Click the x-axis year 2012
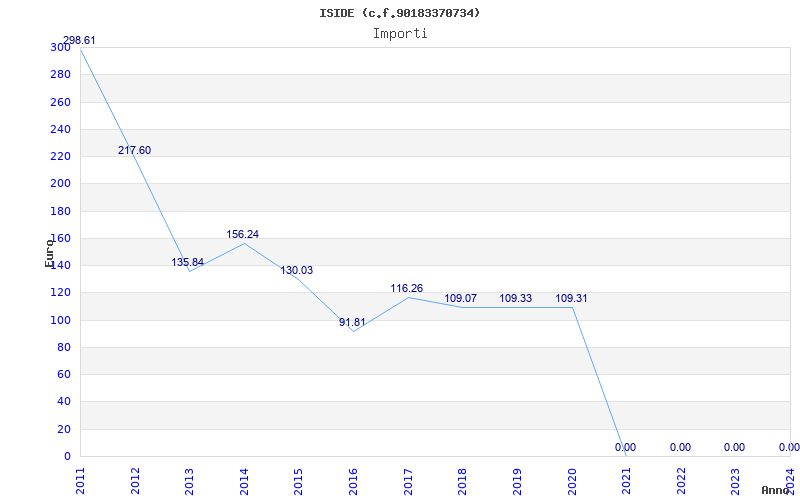Image resolution: width=800 pixels, height=500 pixels. (135, 482)
